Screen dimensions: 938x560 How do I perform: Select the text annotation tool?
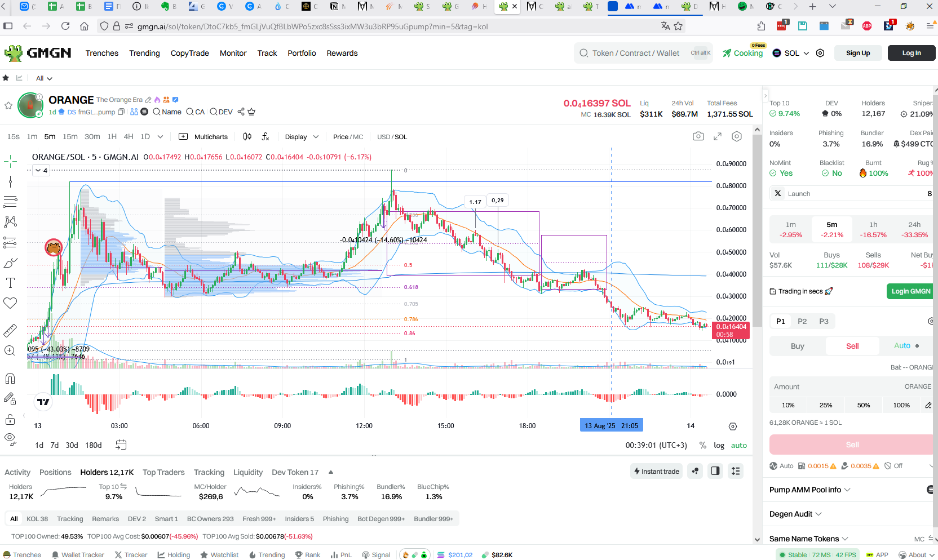point(10,283)
